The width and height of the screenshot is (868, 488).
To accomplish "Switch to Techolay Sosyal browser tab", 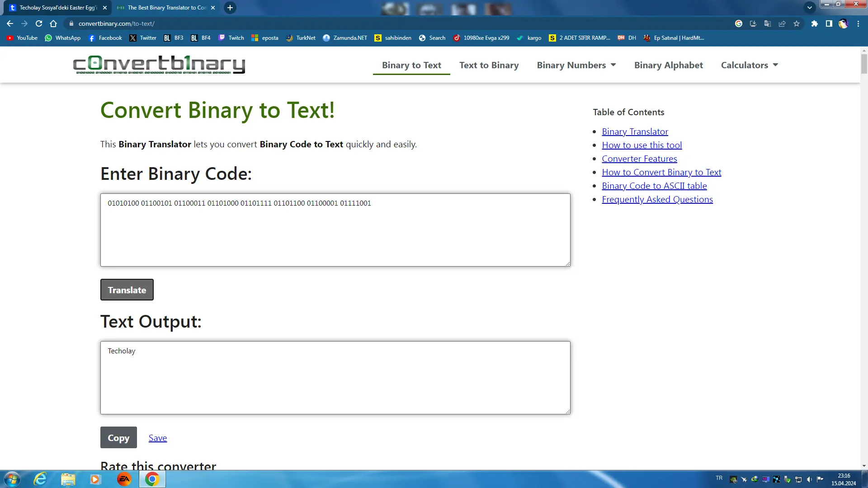I will (57, 8).
